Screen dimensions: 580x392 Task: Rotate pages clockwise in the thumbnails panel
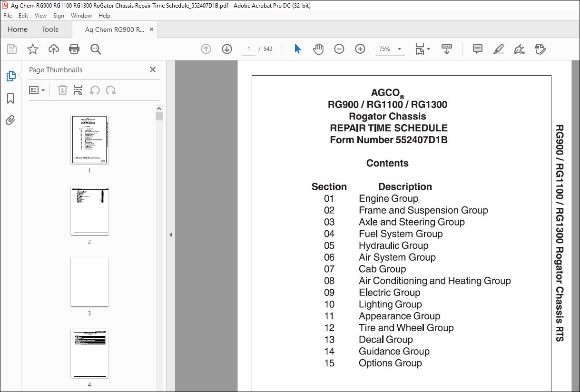click(x=111, y=90)
